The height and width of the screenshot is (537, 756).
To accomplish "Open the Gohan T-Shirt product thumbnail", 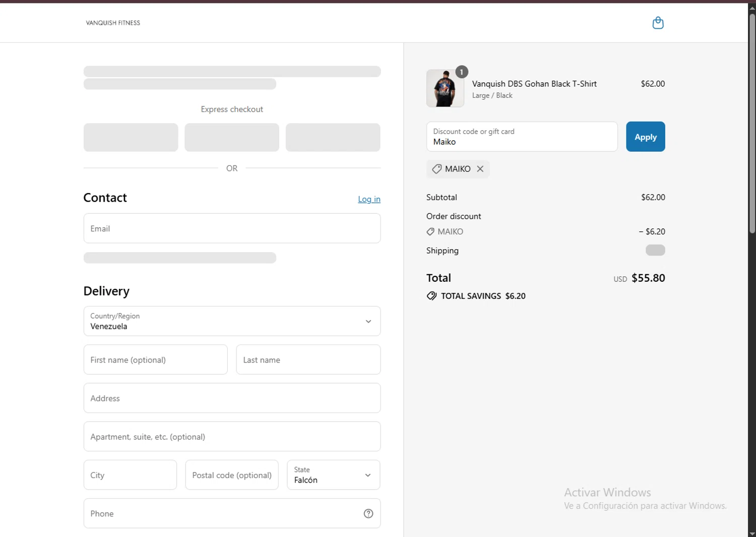I will [445, 88].
